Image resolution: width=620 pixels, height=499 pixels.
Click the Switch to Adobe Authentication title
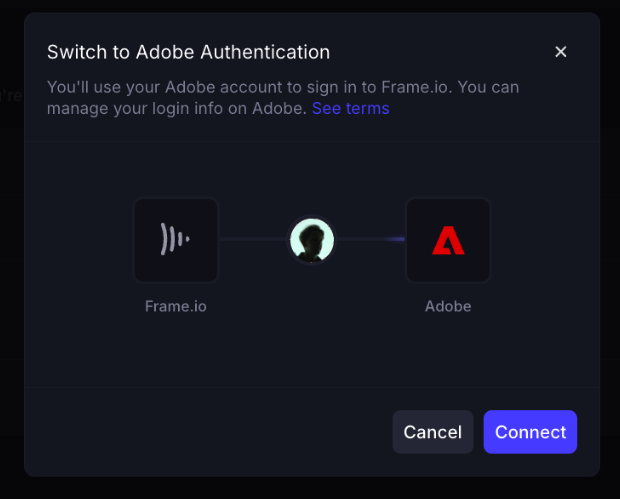[188, 52]
